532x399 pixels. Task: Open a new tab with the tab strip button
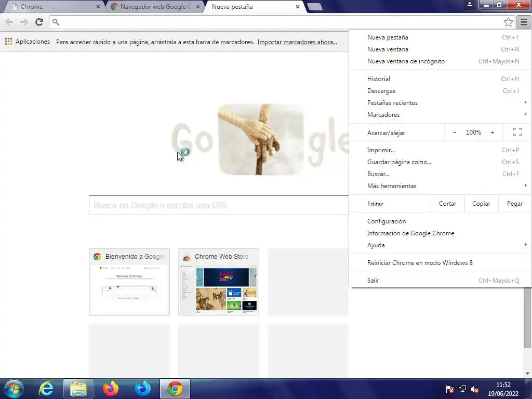point(314,7)
